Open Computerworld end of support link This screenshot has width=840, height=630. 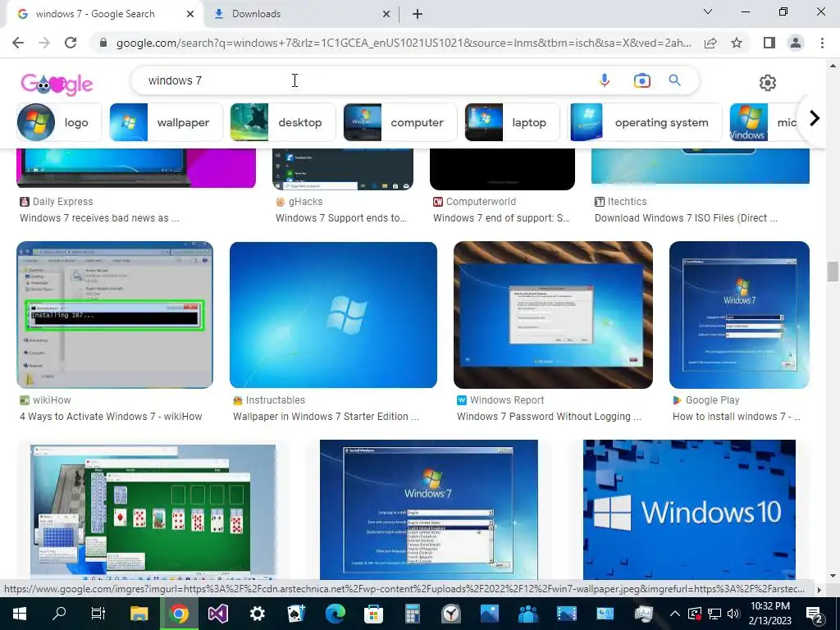501,218
